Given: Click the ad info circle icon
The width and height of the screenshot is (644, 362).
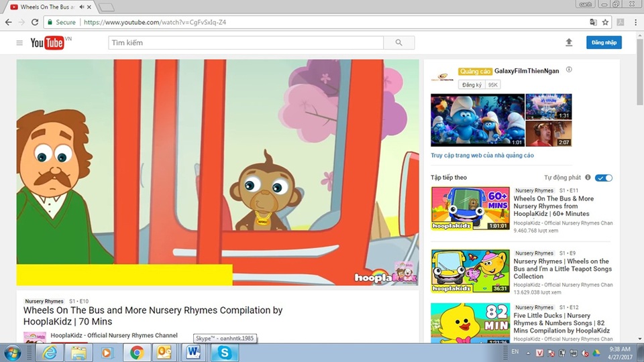Looking at the screenshot, I should (569, 69).
